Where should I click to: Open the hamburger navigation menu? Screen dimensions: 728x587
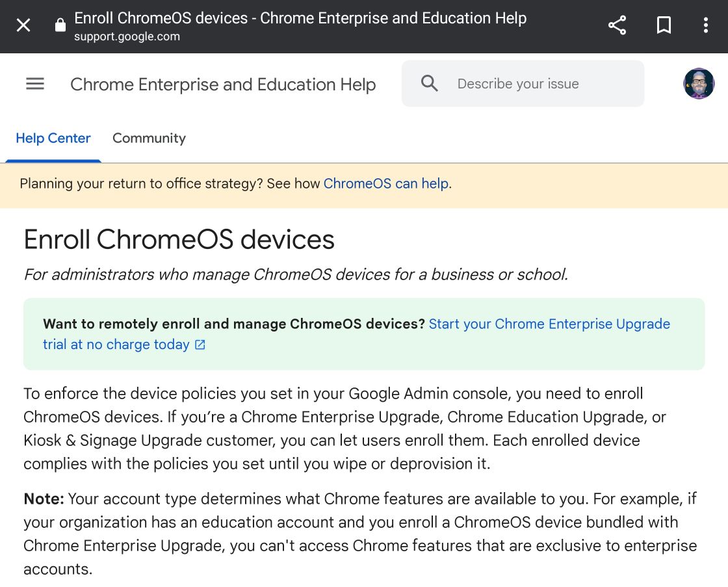35,84
